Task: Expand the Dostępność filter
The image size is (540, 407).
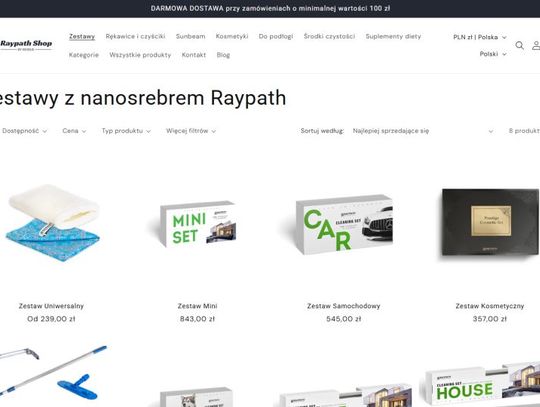Action: (24, 131)
